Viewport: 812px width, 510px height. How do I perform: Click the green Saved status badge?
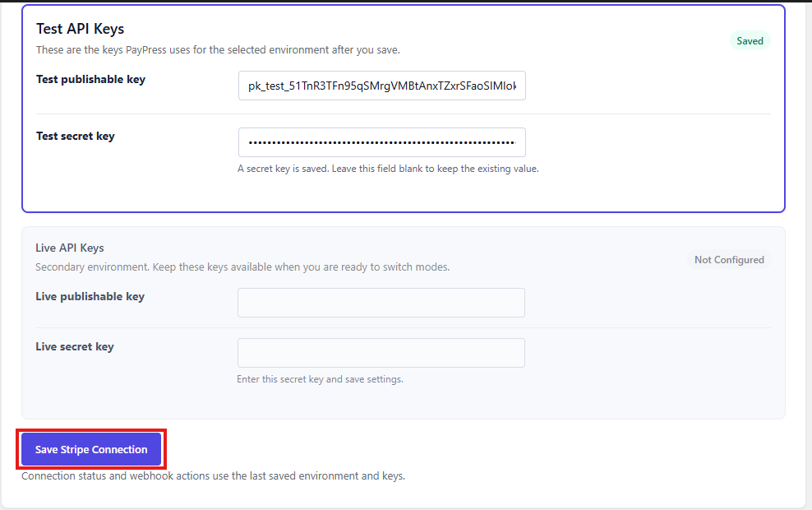[x=750, y=41]
